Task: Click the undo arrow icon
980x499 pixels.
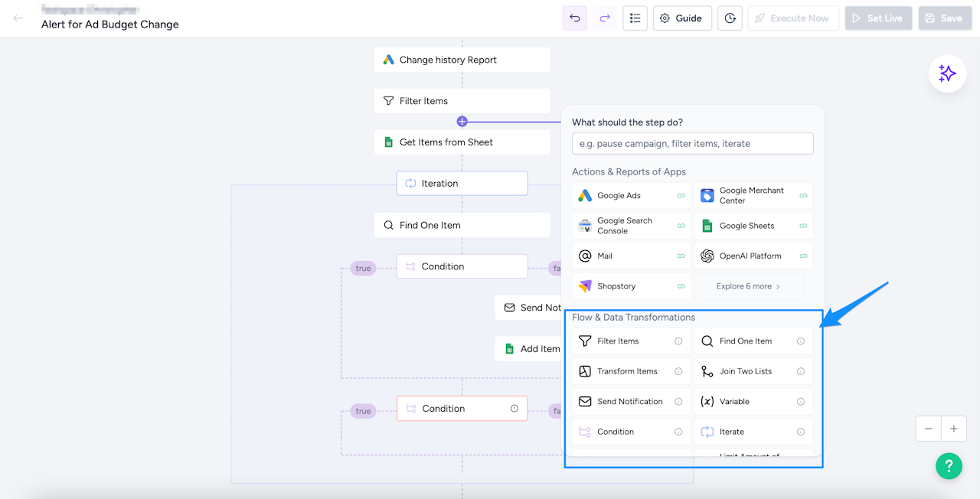Action: click(x=575, y=18)
